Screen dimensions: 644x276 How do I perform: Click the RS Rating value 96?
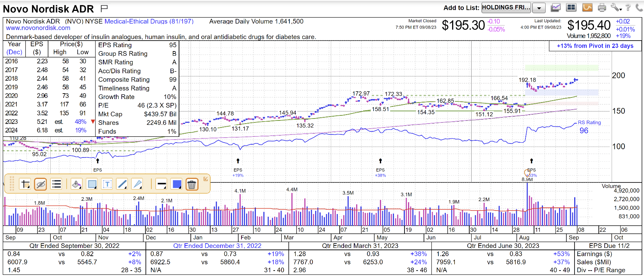(x=584, y=131)
